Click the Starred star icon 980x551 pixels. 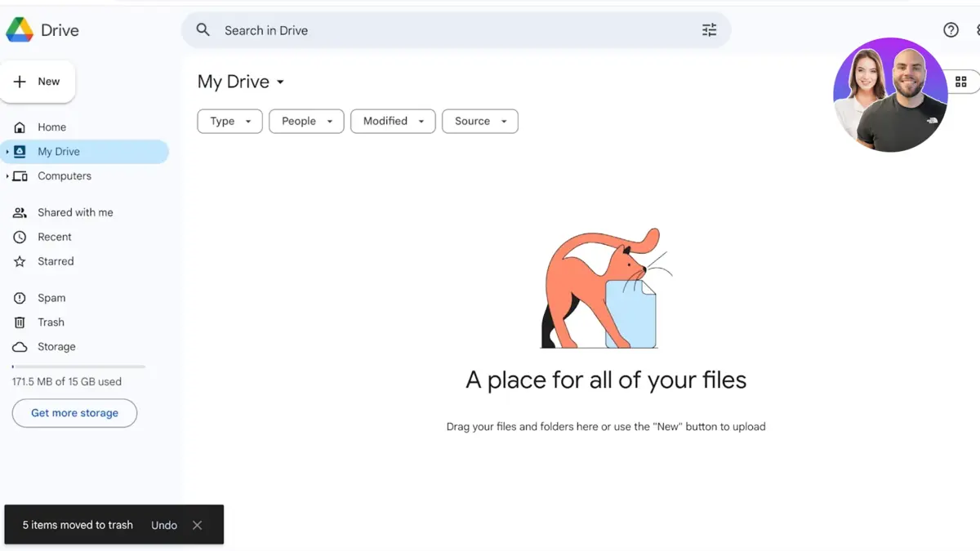point(20,261)
